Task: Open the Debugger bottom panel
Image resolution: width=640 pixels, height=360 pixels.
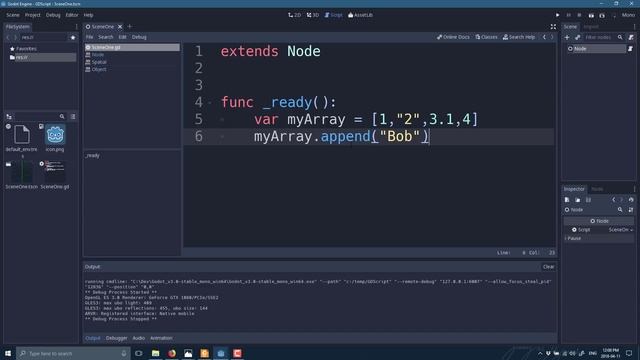Action: tap(116, 338)
